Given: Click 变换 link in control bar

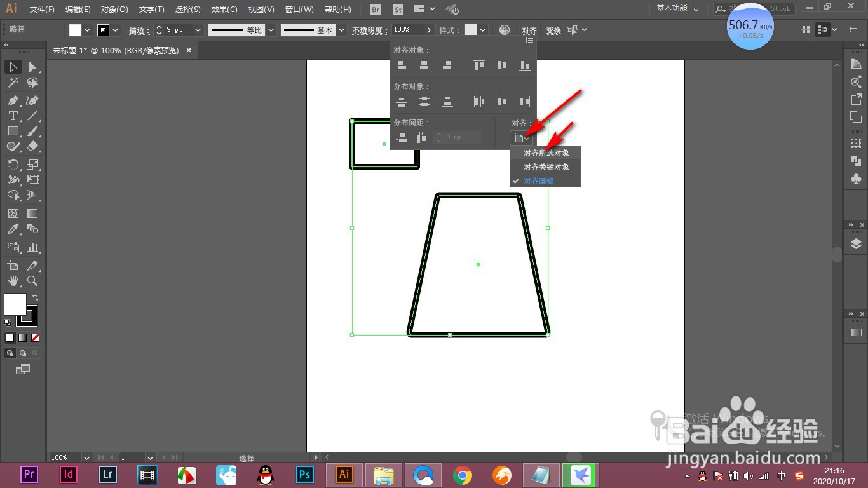Looking at the screenshot, I should [x=553, y=30].
